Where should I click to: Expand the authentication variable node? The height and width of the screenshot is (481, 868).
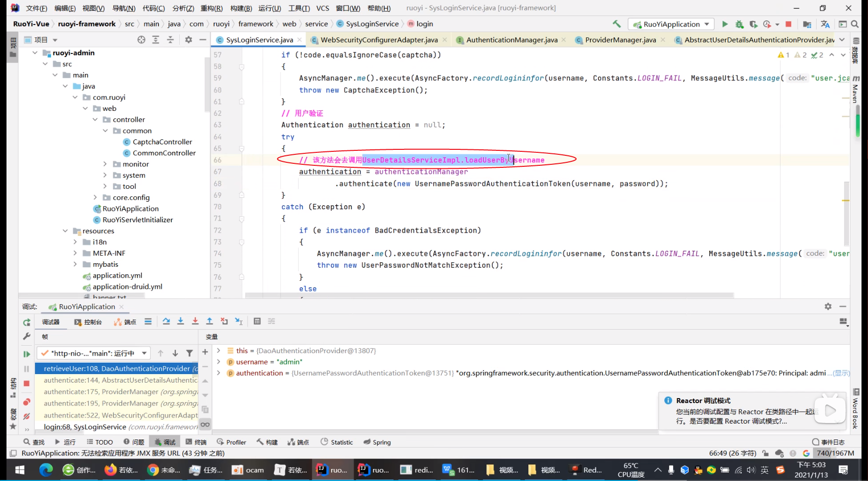pyautogui.click(x=218, y=373)
